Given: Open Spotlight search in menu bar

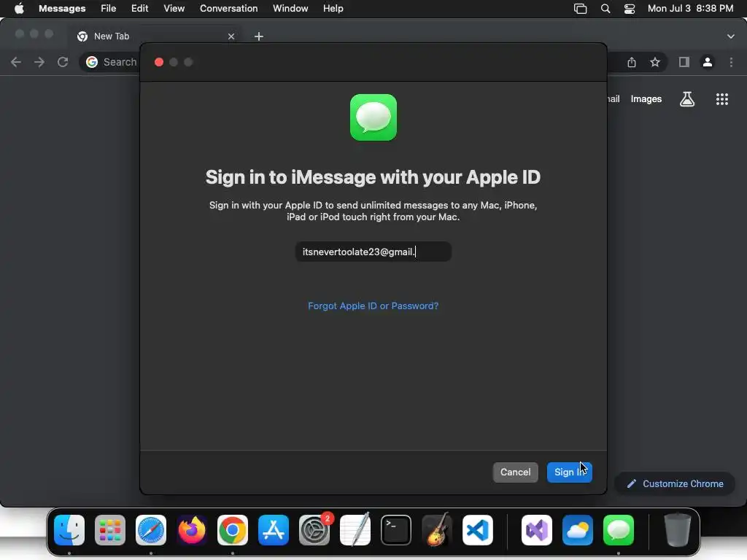Looking at the screenshot, I should click(x=605, y=9).
